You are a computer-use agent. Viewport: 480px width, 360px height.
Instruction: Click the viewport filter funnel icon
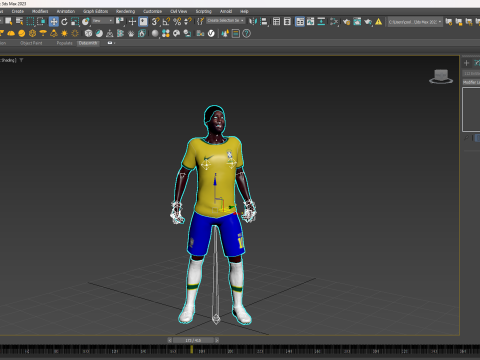click(x=21, y=60)
